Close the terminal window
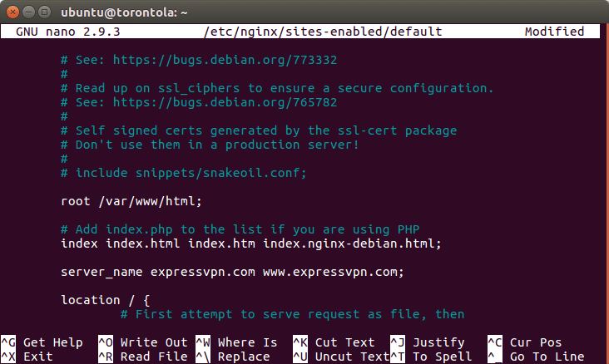609x364 pixels. tap(12, 11)
